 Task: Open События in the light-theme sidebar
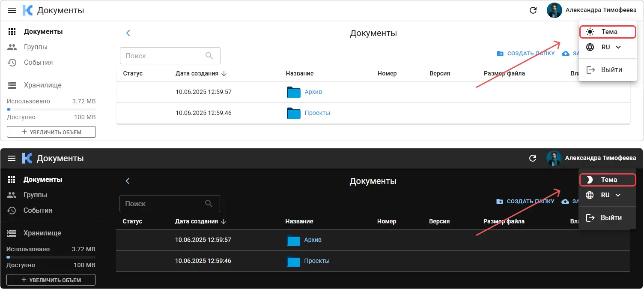point(38,63)
